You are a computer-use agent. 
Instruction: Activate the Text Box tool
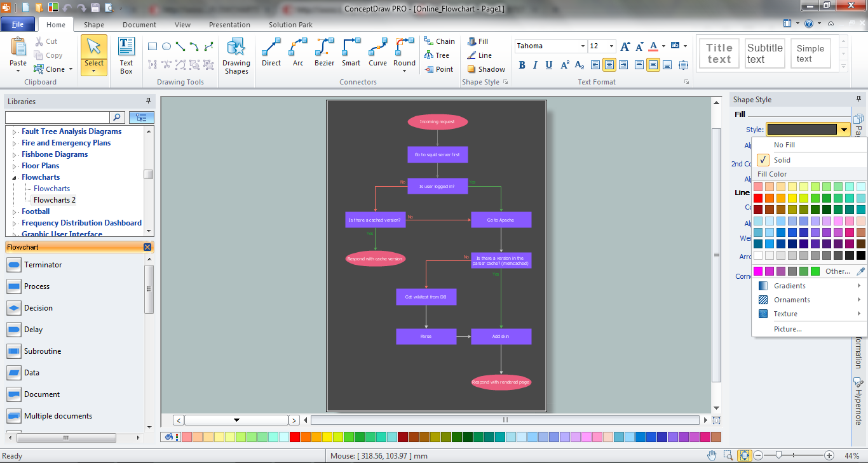[126, 54]
